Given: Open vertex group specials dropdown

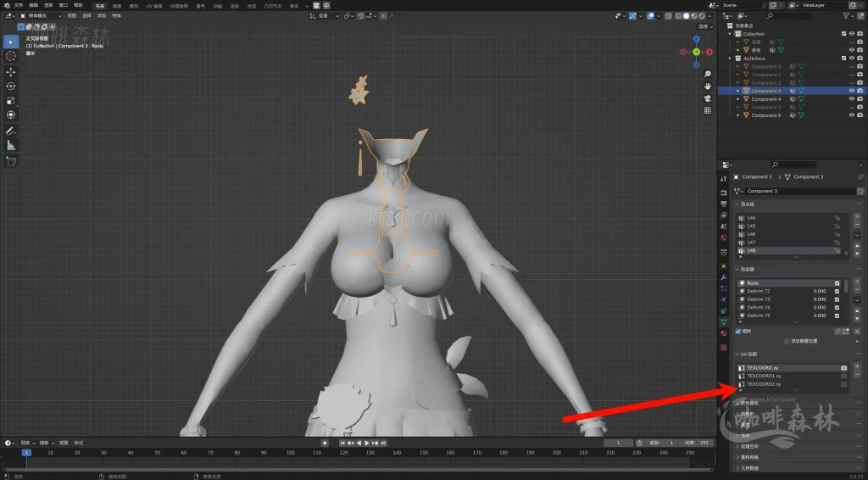Looking at the screenshot, I should [857, 235].
